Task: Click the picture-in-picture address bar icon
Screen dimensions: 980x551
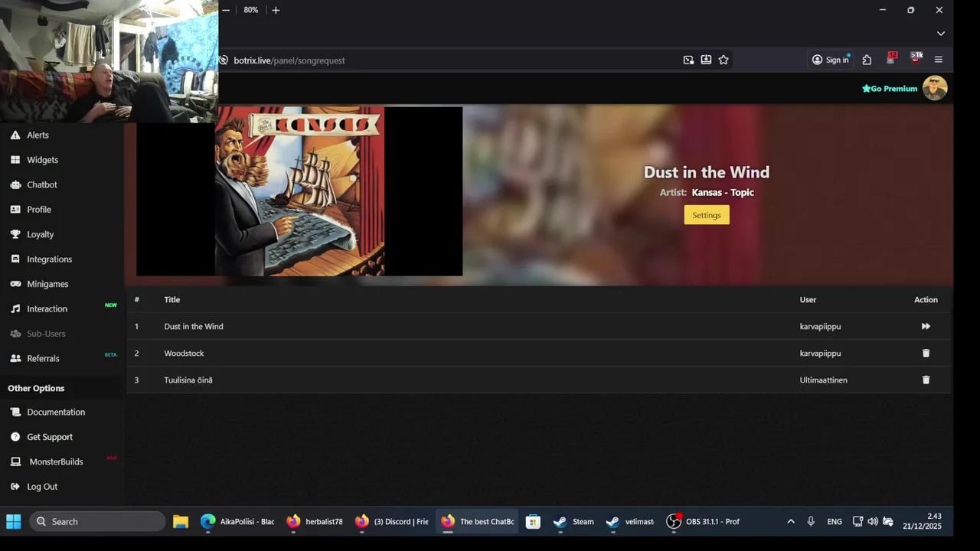Action: [x=688, y=60]
